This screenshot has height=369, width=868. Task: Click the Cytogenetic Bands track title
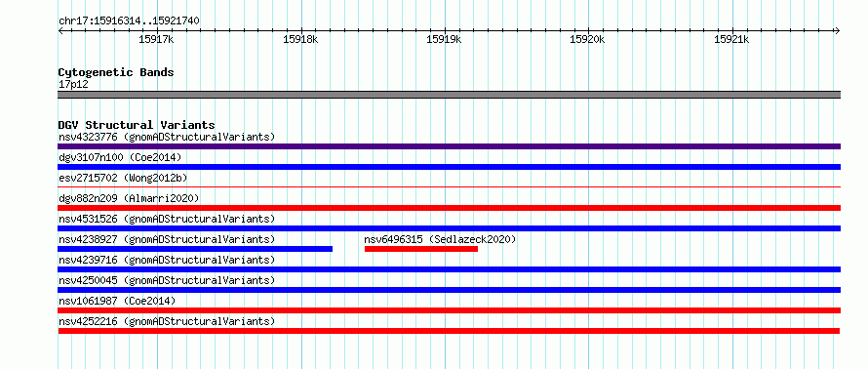[116, 72]
